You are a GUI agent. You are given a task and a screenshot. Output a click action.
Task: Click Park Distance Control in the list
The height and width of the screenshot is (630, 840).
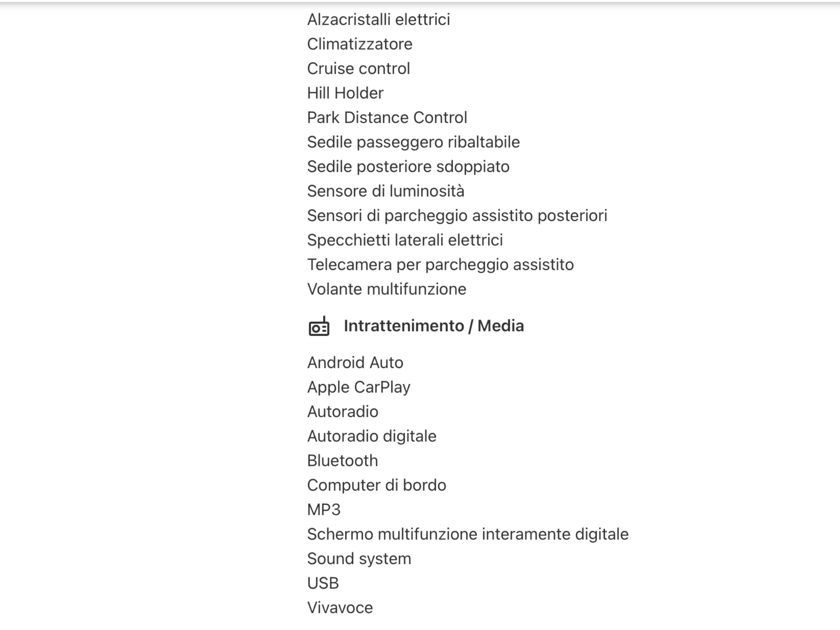(x=387, y=118)
